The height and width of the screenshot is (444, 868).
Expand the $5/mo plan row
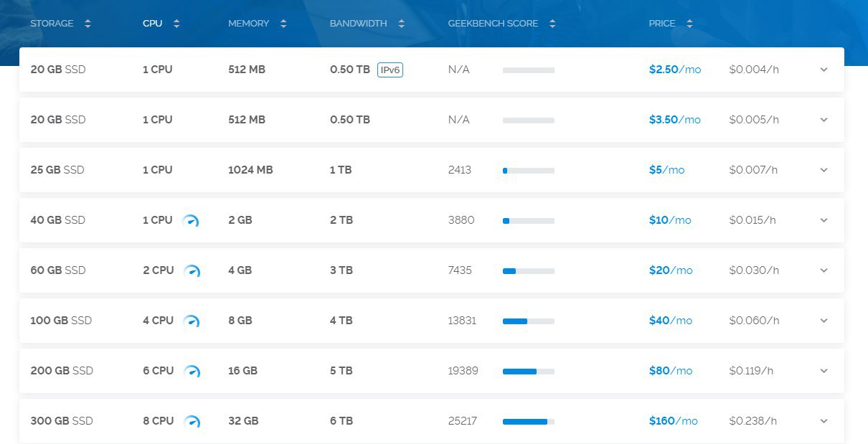click(x=824, y=170)
